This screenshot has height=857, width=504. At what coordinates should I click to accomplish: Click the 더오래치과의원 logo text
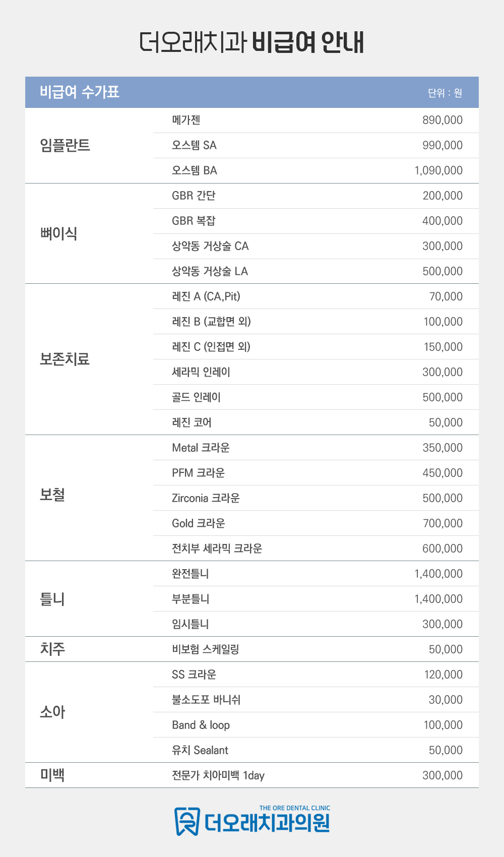267,823
